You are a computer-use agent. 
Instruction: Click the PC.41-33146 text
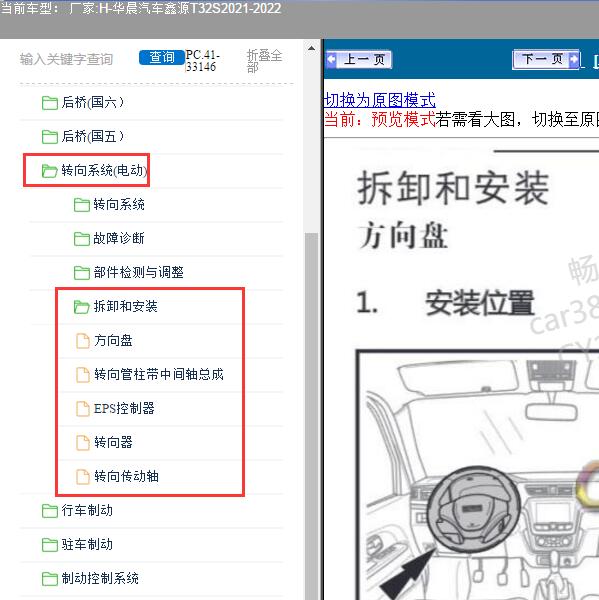point(202,61)
